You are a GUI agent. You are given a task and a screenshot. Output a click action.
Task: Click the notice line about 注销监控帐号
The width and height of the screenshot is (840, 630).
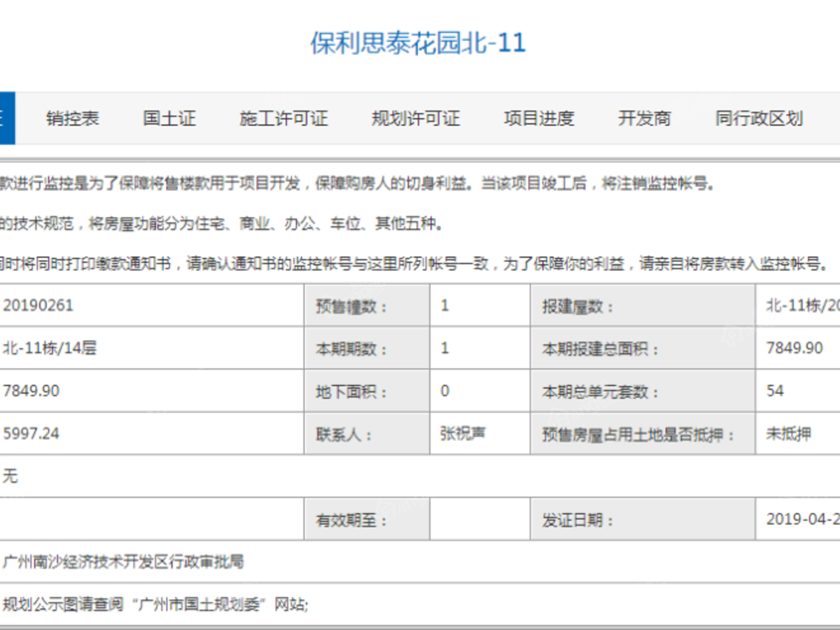pyautogui.click(x=358, y=184)
